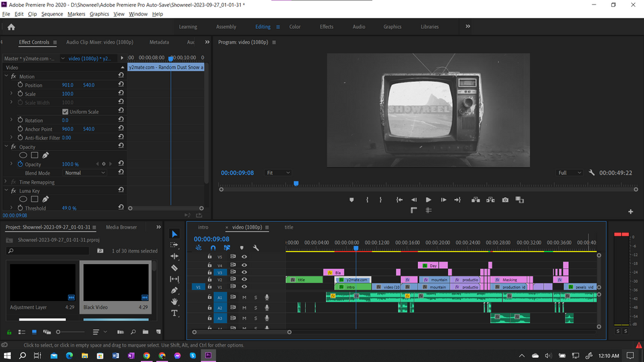Add marker in timeline header

coord(241,248)
